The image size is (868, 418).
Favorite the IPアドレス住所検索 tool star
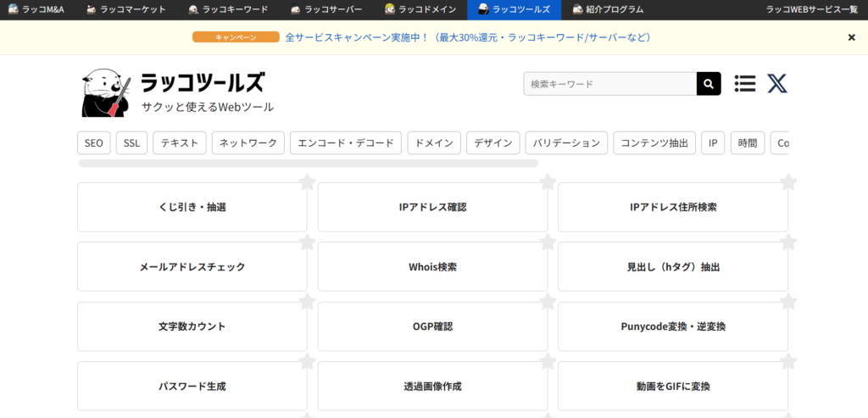[788, 181]
